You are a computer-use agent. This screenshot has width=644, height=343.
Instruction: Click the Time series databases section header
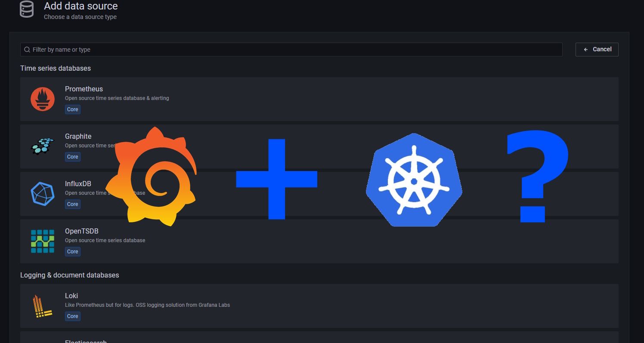[56, 68]
